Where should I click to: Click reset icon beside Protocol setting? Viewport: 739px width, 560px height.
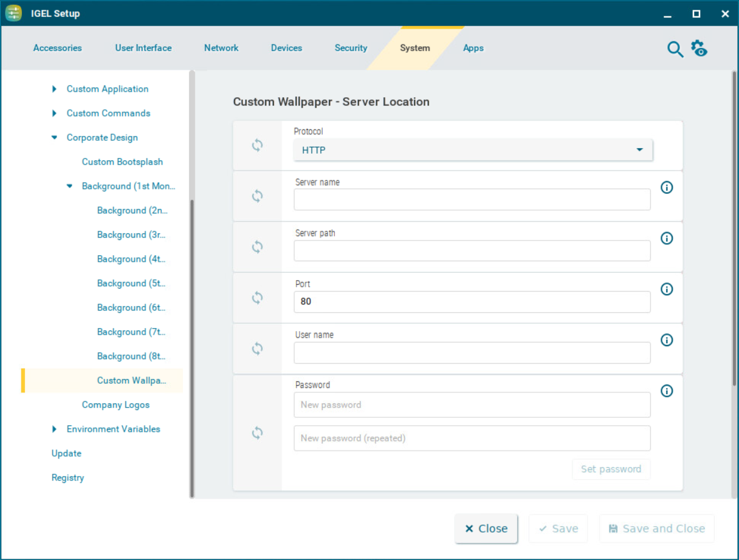258,145
